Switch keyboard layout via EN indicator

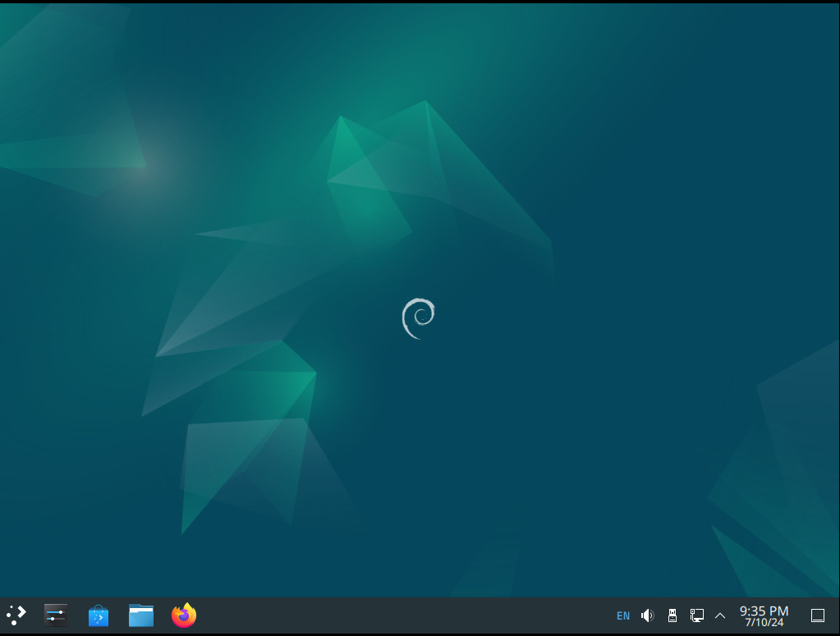point(623,615)
